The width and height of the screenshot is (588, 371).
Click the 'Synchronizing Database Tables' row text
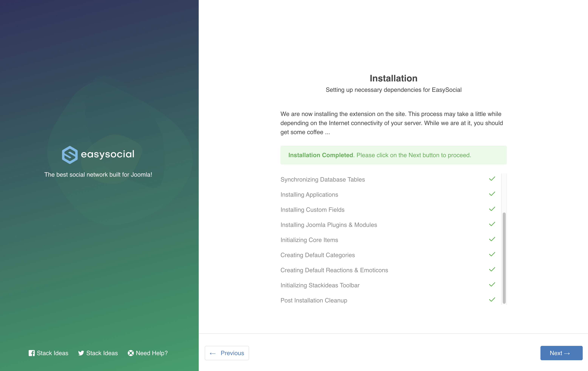pos(322,179)
